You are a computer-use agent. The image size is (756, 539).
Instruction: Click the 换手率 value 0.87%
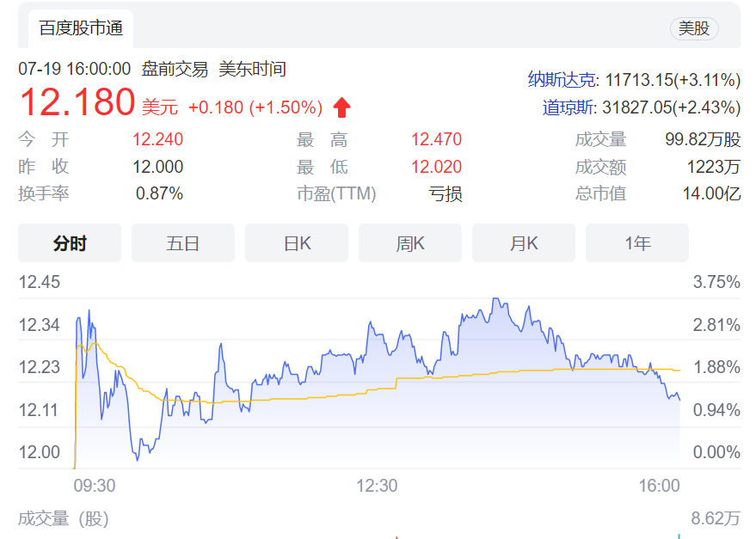click(x=159, y=193)
